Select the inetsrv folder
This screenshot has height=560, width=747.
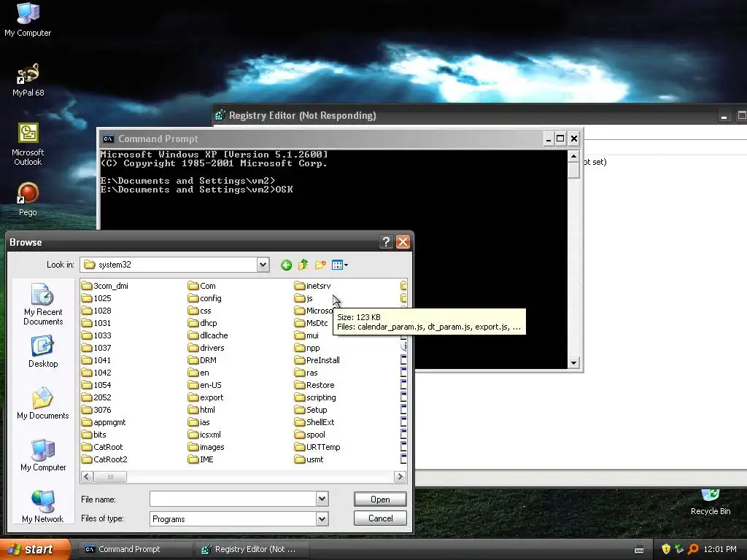312,286
